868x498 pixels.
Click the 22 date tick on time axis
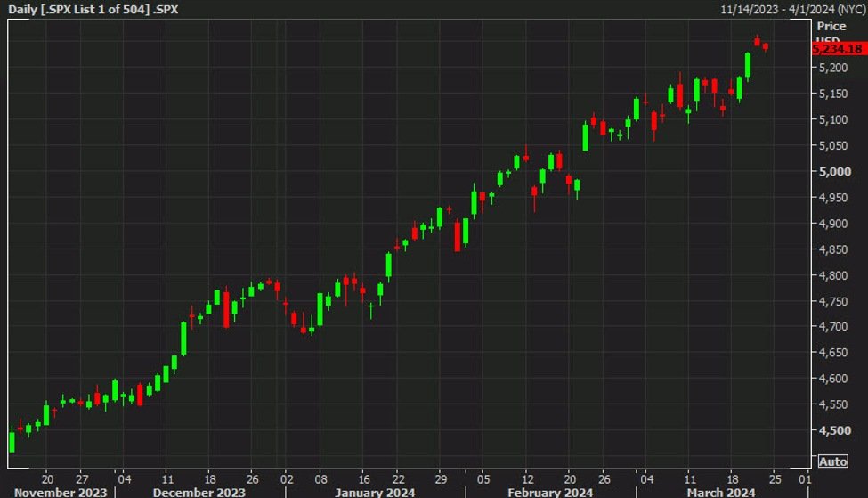pos(400,477)
